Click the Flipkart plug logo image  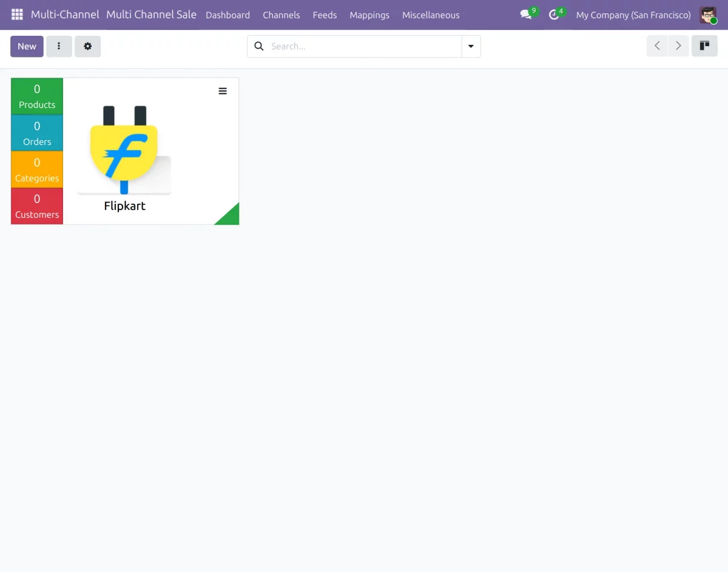(x=124, y=150)
